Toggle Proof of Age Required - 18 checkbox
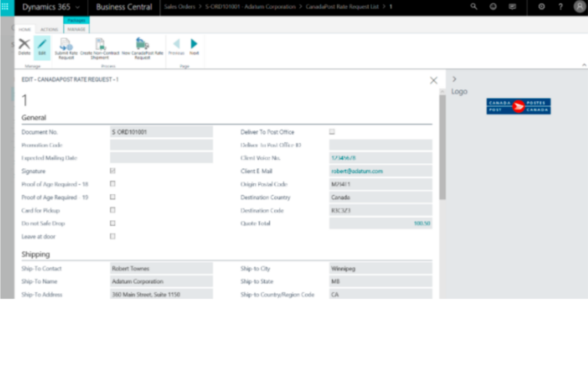Viewport: 588px width, 368px height. pos(112,184)
